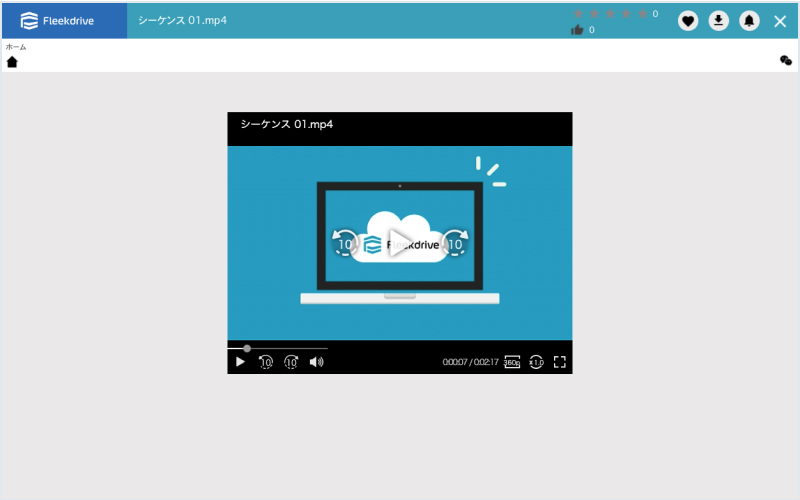Mute the video volume speaker icon
Screen dimensions: 800x500
pyautogui.click(x=316, y=362)
